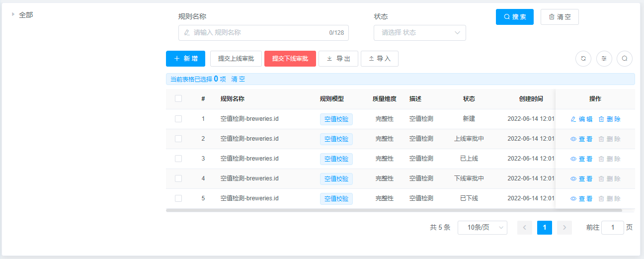Image resolution: width=644 pixels, height=259 pixels.
Task: Expand the 全部 tree node arrow
Action: [x=13, y=14]
